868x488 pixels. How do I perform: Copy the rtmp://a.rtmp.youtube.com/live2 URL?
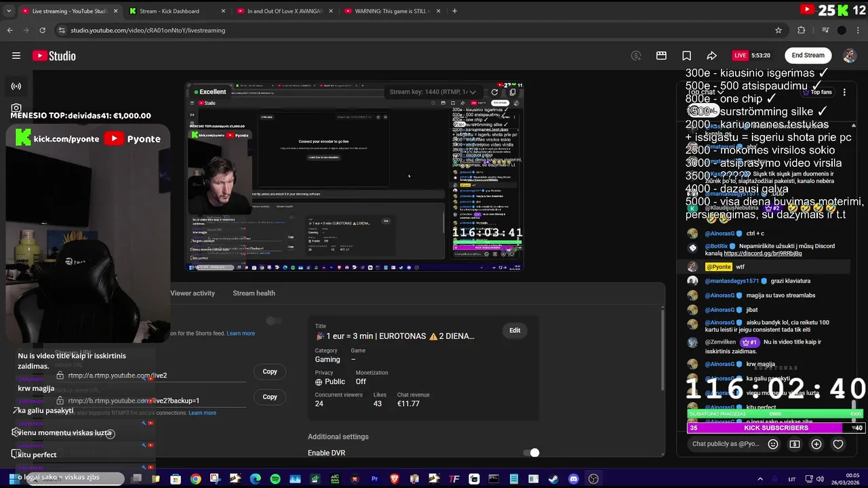tap(270, 371)
